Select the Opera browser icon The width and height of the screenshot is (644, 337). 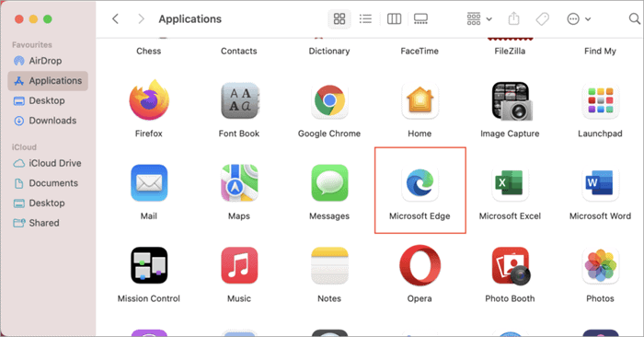tap(420, 265)
